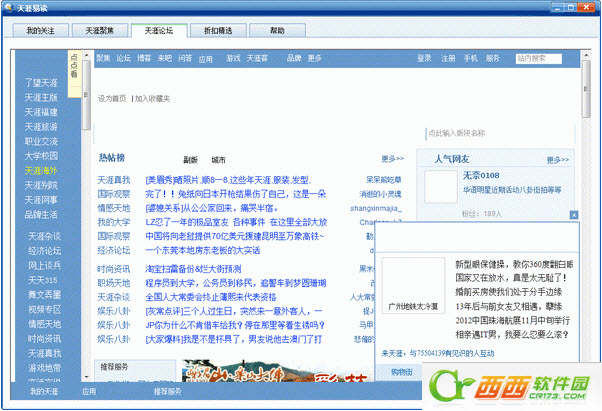Image resolution: width=602 pixels, height=411 pixels.
Task: Open 天天315 in the sidebar
Action: click(x=43, y=280)
